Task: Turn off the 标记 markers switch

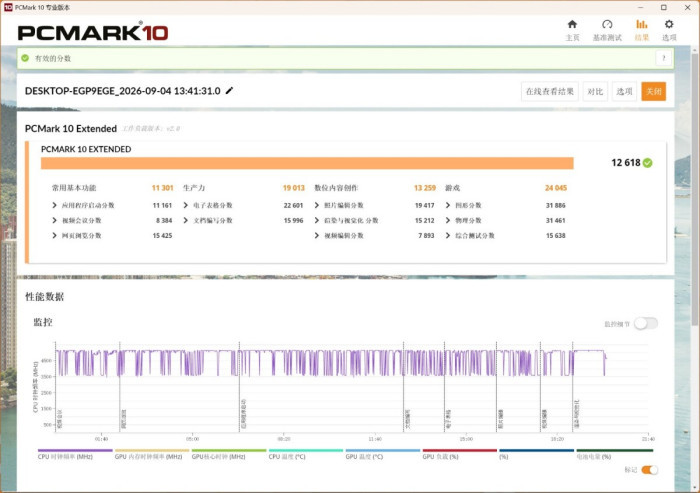Action: click(x=650, y=470)
